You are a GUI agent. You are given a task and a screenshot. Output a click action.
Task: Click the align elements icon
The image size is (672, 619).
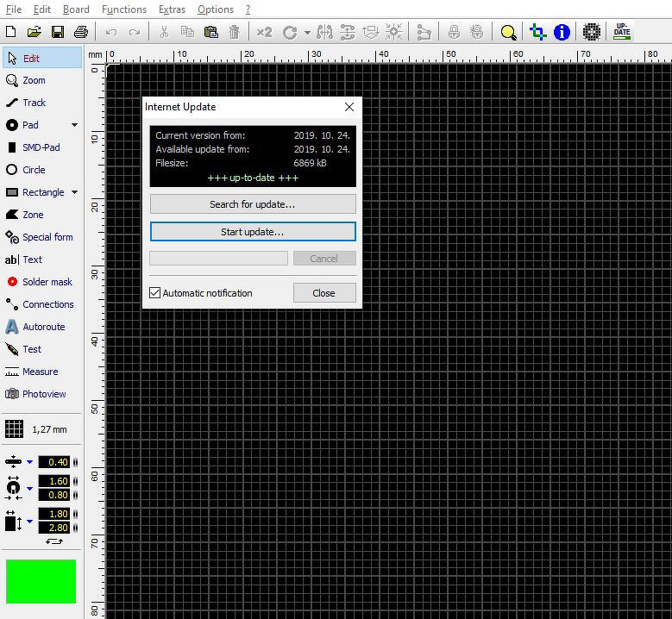point(371,32)
